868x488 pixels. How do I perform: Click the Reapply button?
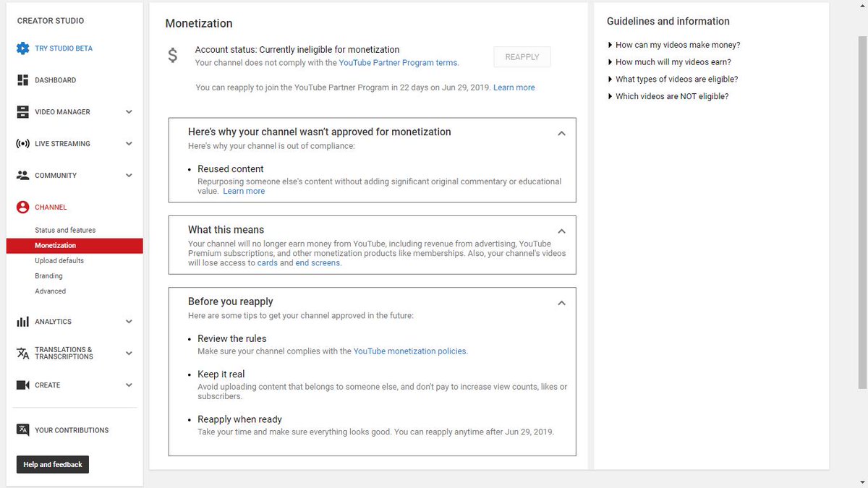click(522, 57)
